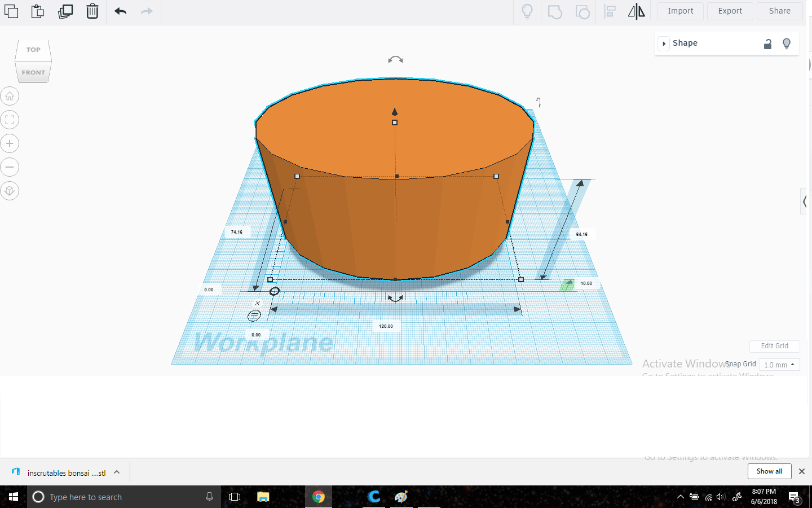
Task: Select the Mirror tool
Action: tap(637, 11)
